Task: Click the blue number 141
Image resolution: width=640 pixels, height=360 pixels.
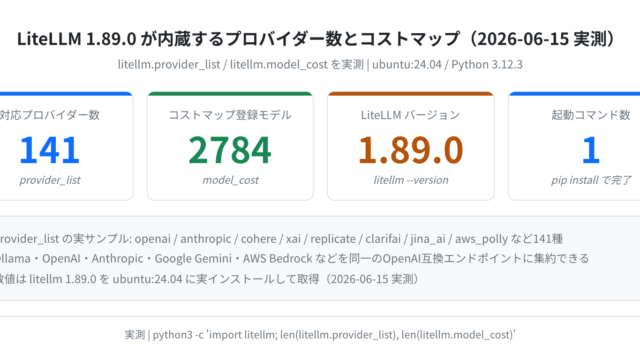Action: [50, 150]
